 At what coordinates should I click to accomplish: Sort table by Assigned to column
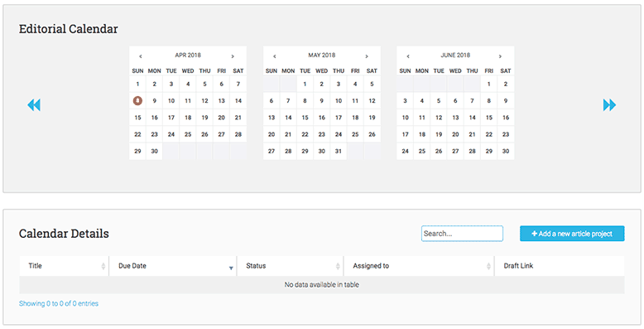point(419,266)
